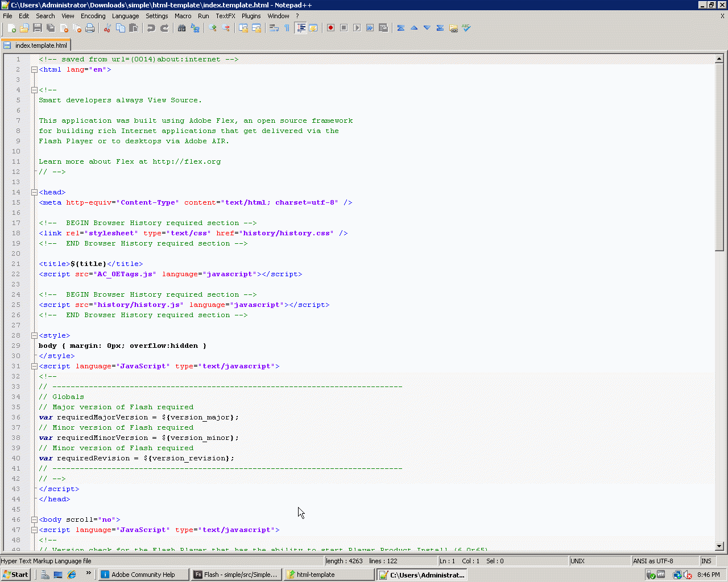Collapse the html fold marker on line 2

(34, 69)
